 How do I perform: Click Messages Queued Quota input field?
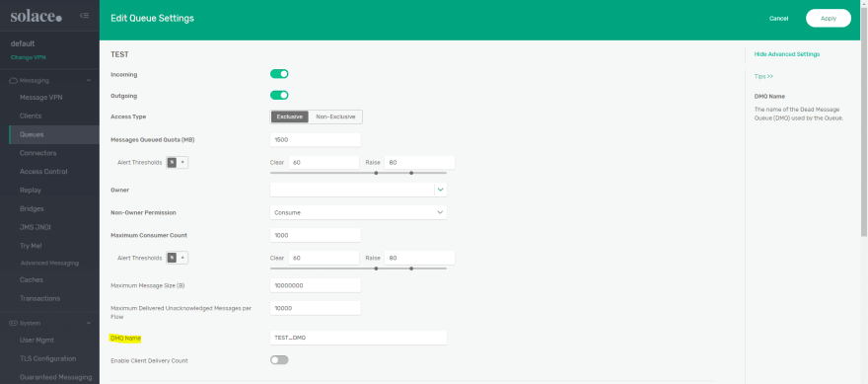click(x=316, y=139)
